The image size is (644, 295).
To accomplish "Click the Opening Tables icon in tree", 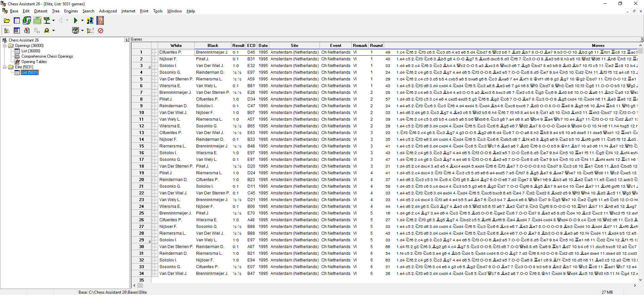I will pyautogui.click(x=17, y=62).
